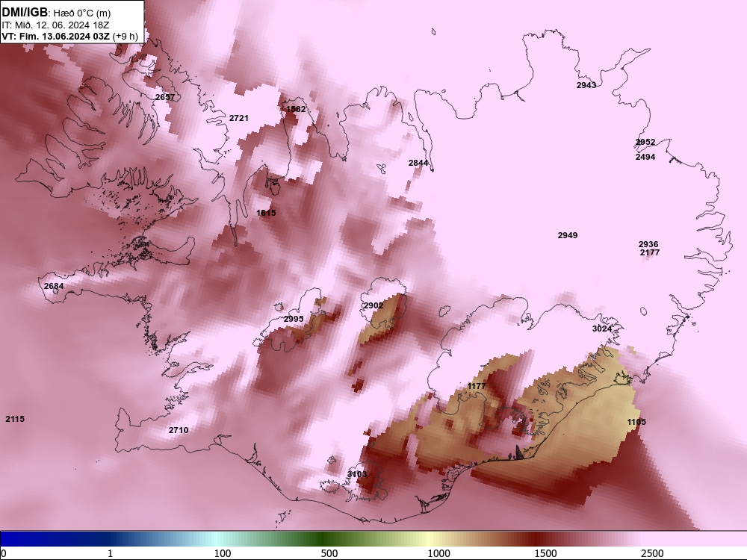Select the IT: Mið. 12. 06. 2024 18Z line
747x560 pixels.
[55, 25]
